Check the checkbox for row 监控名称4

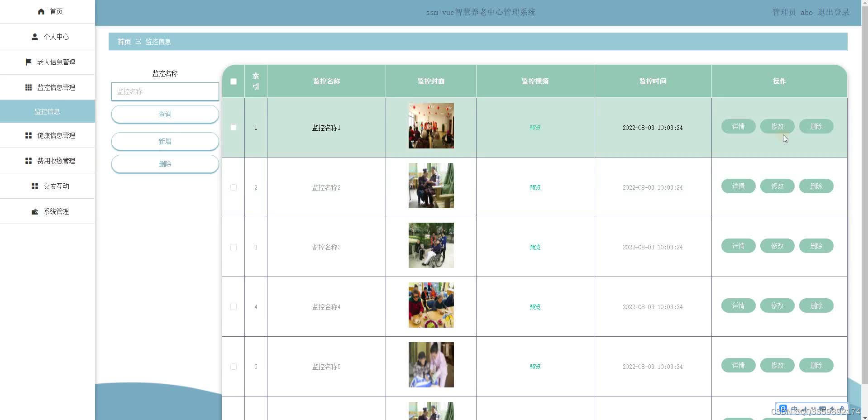coord(234,307)
